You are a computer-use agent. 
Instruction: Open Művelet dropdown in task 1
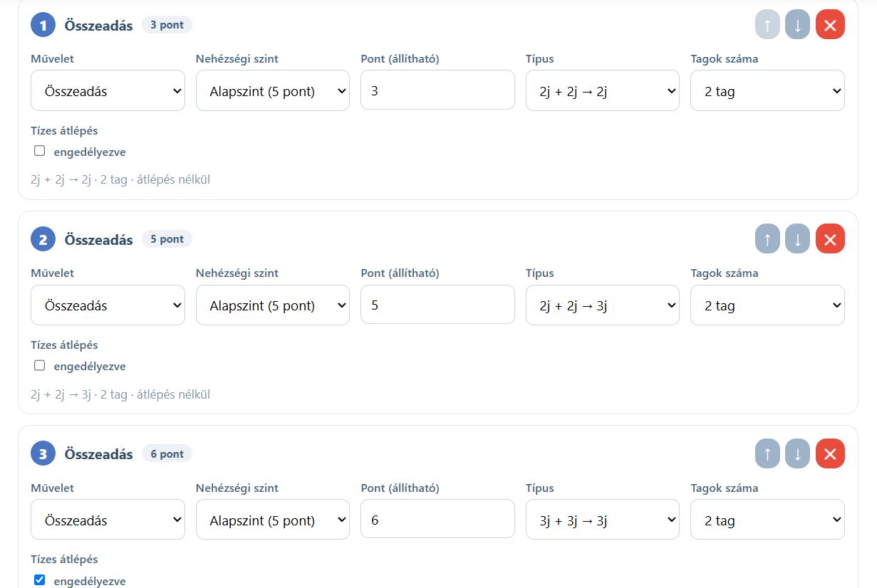tap(108, 90)
